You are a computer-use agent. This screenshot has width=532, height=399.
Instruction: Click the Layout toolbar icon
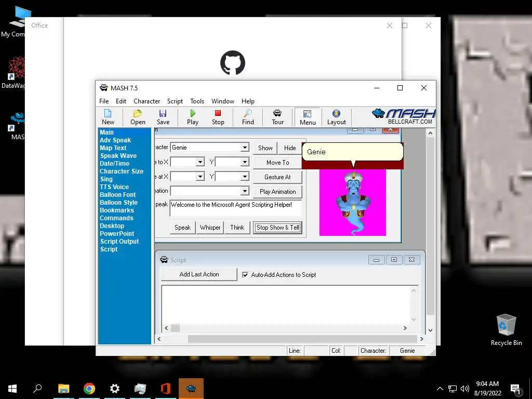[x=336, y=117]
